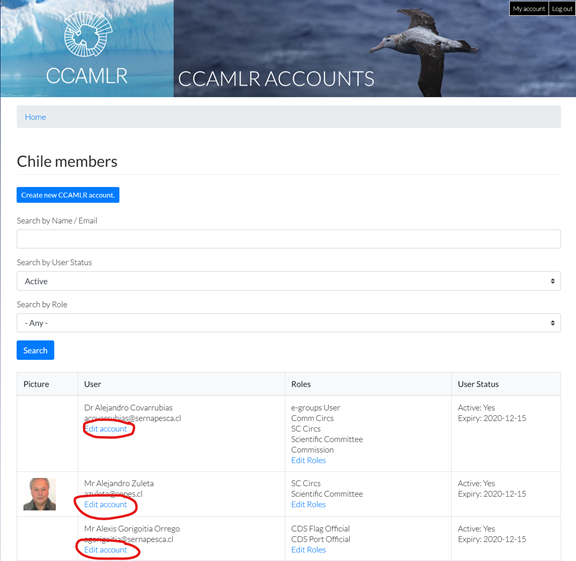Focus the Search by Name / Email field
This screenshot has height=561, width=576.
[288, 239]
